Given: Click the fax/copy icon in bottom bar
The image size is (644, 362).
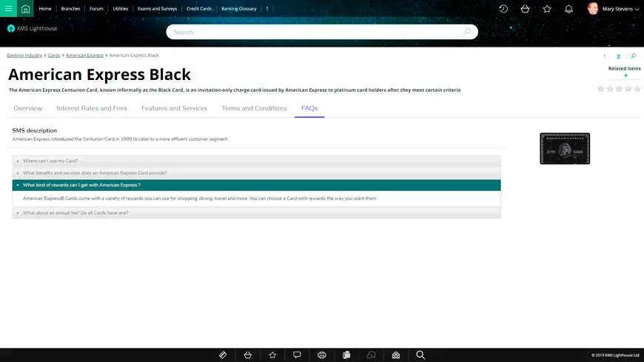Looking at the screenshot, I should coord(346,355).
